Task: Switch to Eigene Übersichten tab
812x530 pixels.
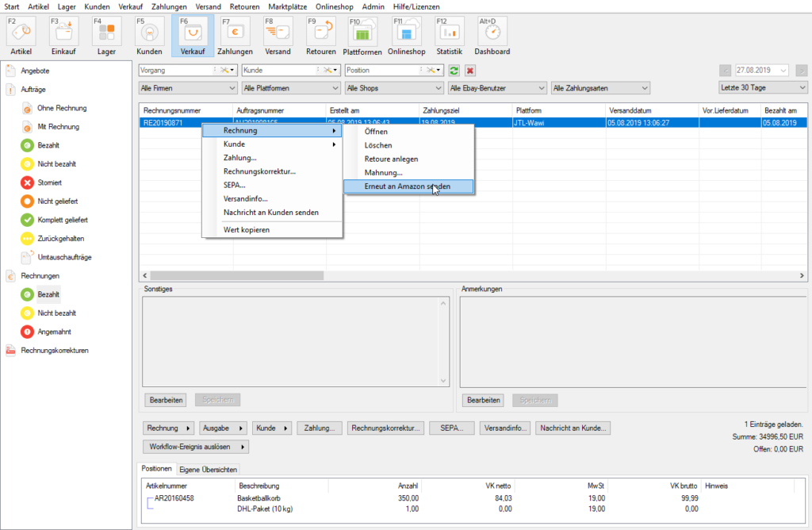Action: (x=207, y=470)
